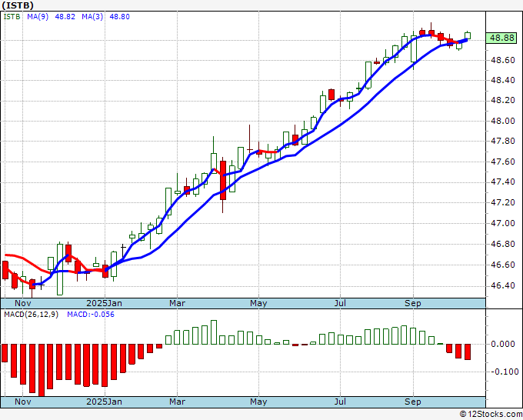Image resolution: width=523 pixels, height=420 pixels.
Task: Click May on the price chart date axis
Action: coord(258,303)
